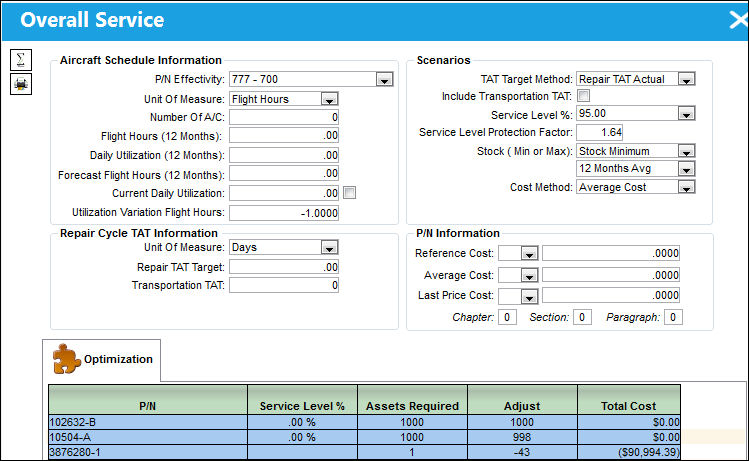Open Aircraft Schedule Unit Of Measure dropdown
Viewport: 749px width, 461px height.
[329, 99]
